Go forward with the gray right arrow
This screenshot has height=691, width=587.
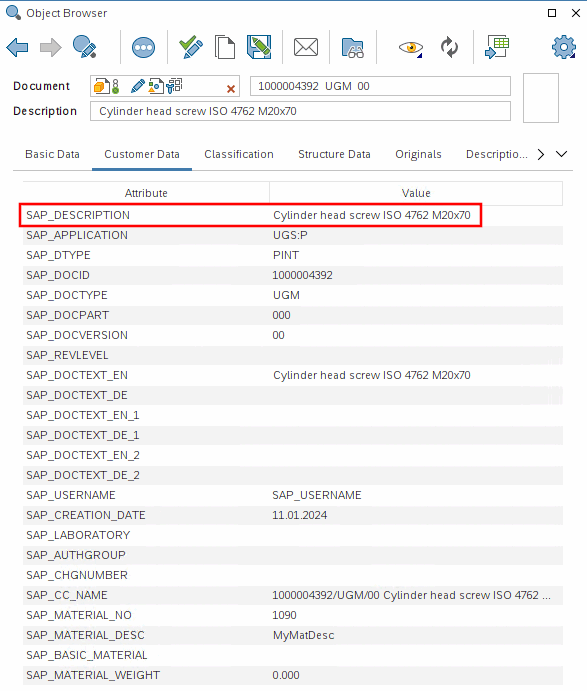click(x=51, y=47)
